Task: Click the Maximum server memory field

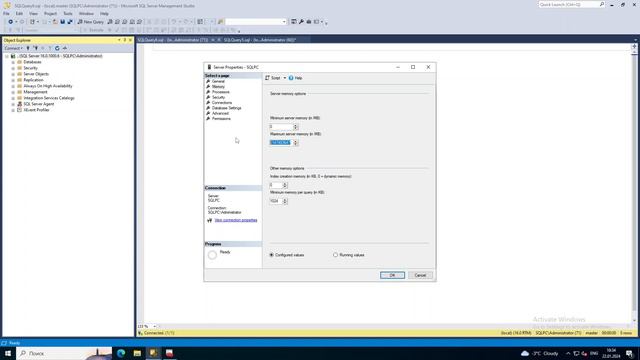Action: 280,142
